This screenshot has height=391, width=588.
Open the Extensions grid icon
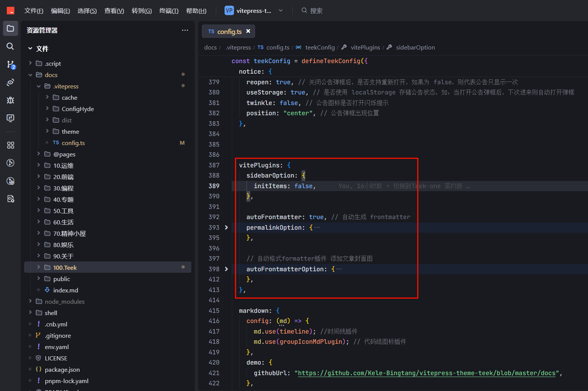pos(11,145)
